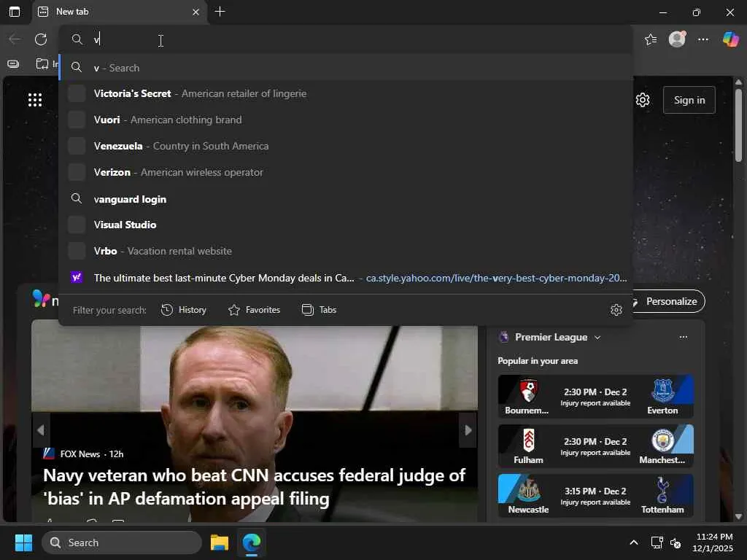
Task: Go to next news slide arrow
Action: 468,430
